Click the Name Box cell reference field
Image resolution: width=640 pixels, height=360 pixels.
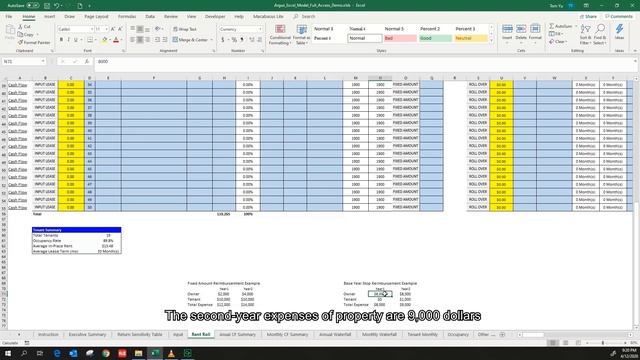[24, 61]
